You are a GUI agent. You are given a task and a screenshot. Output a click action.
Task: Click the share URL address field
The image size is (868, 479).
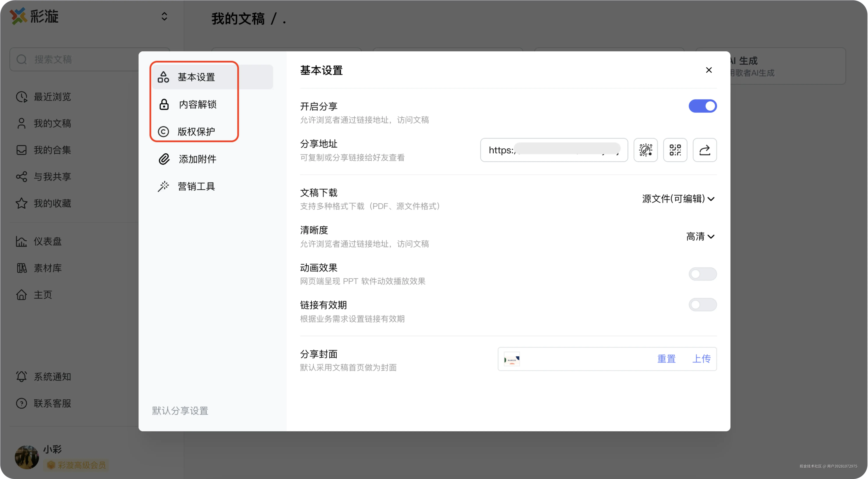pyautogui.click(x=554, y=150)
